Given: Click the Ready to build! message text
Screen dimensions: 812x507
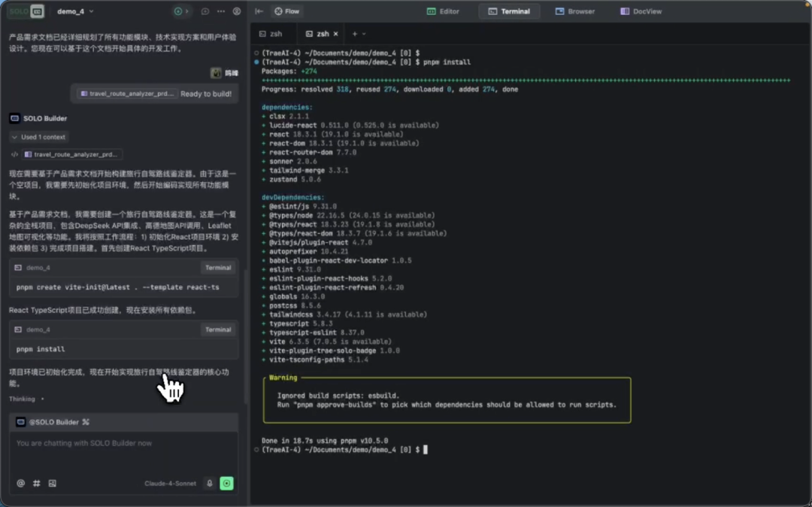Looking at the screenshot, I should click(x=206, y=94).
